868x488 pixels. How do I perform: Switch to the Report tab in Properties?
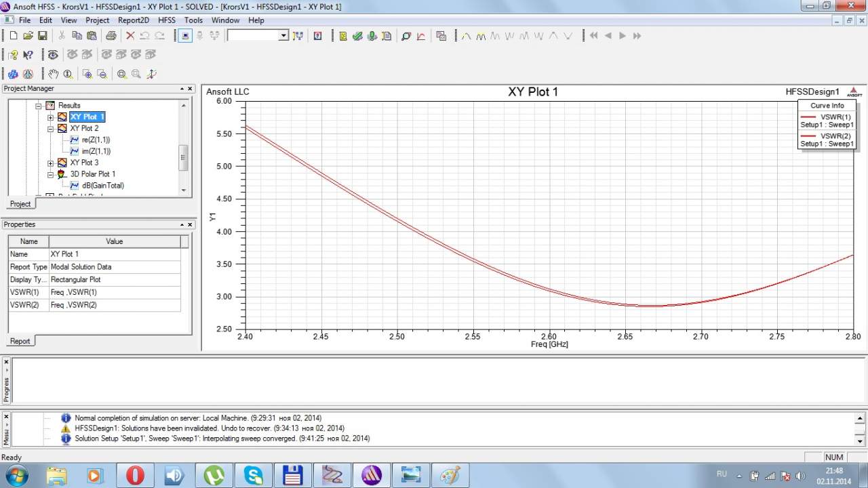tap(20, 341)
